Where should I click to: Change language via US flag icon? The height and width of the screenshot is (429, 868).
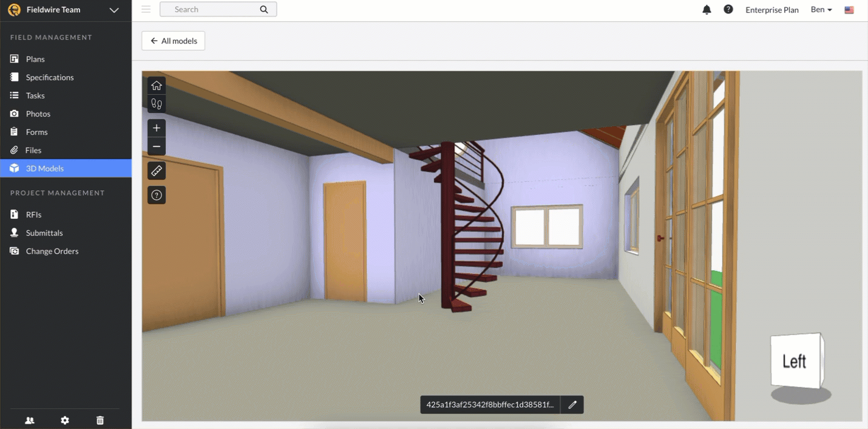coord(849,10)
